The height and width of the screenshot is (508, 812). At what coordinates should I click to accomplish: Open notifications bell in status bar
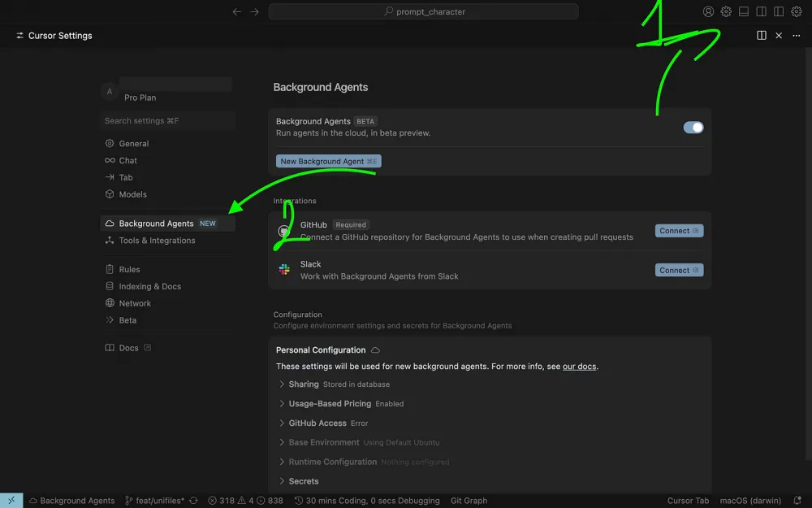797,501
